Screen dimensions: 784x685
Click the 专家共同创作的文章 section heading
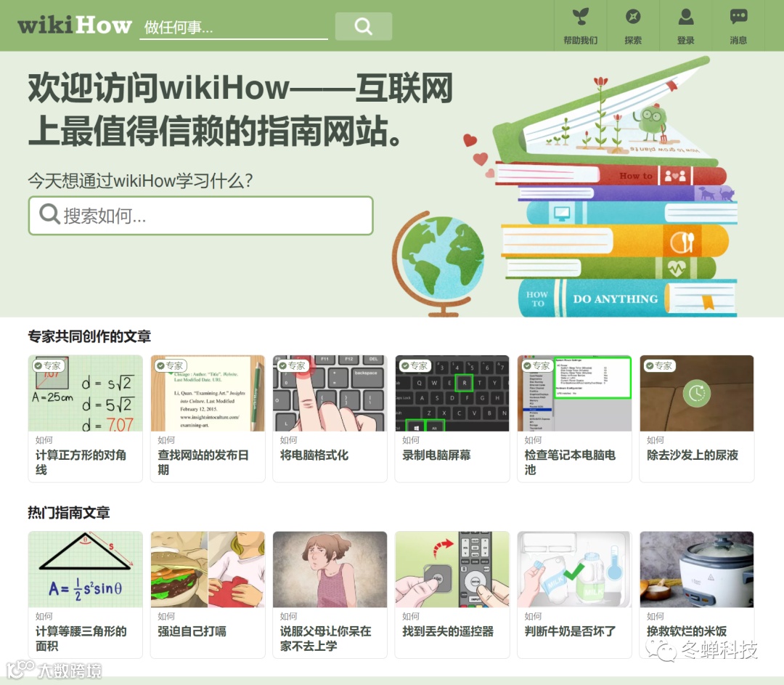coord(89,337)
